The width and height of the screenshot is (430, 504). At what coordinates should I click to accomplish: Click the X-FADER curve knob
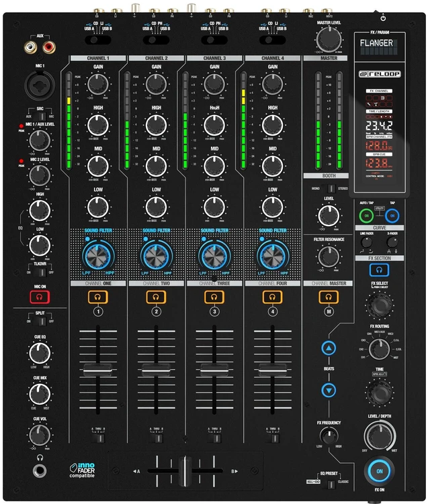point(392,242)
